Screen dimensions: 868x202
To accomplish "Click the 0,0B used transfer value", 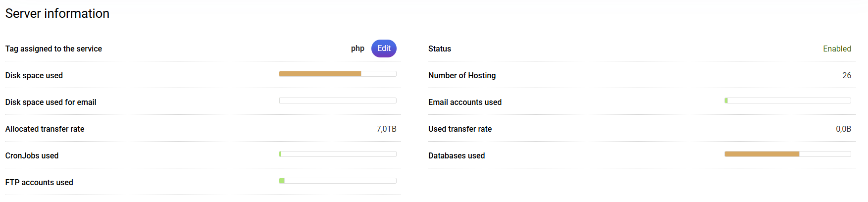I will 843,129.
